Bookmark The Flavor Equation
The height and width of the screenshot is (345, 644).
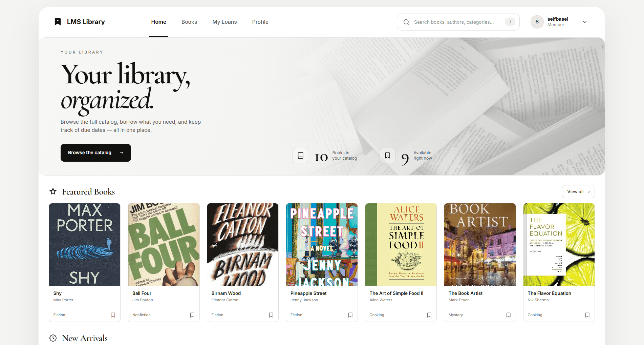(x=587, y=315)
